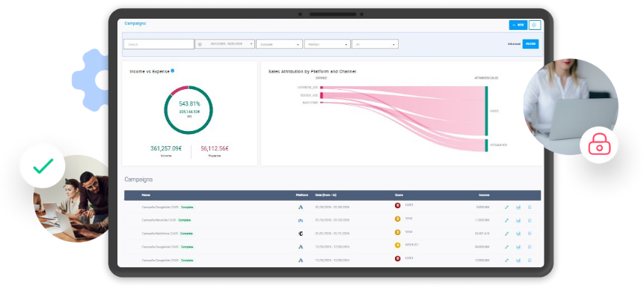The height and width of the screenshot is (289, 644).
Task: Sort by the Name column header
Action: tap(146, 195)
